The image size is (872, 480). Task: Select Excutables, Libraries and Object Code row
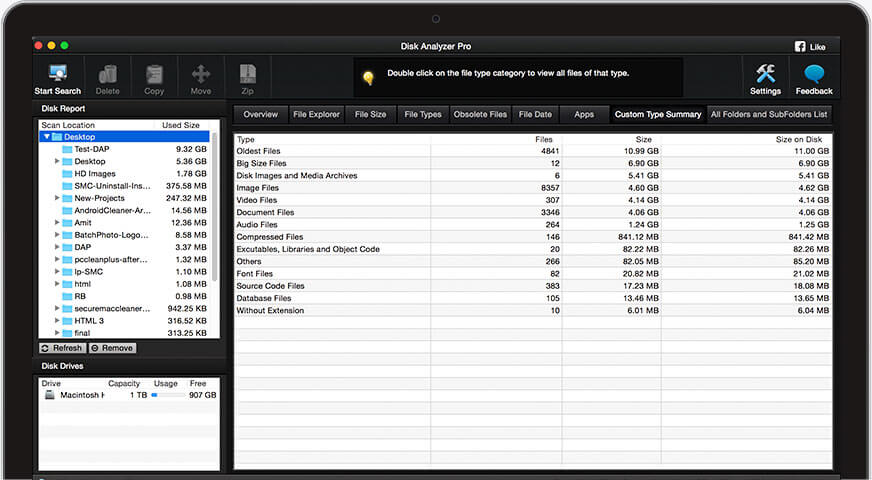pos(533,249)
